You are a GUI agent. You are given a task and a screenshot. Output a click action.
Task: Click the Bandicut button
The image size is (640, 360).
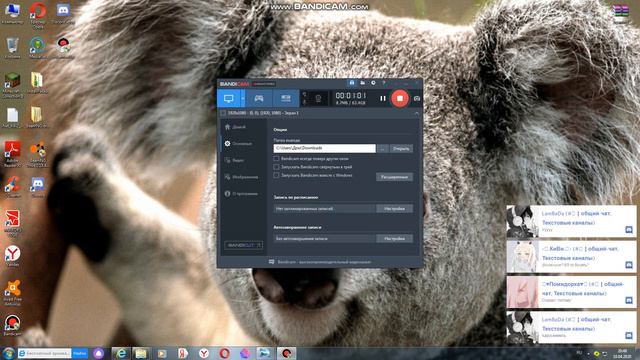[x=243, y=245]
